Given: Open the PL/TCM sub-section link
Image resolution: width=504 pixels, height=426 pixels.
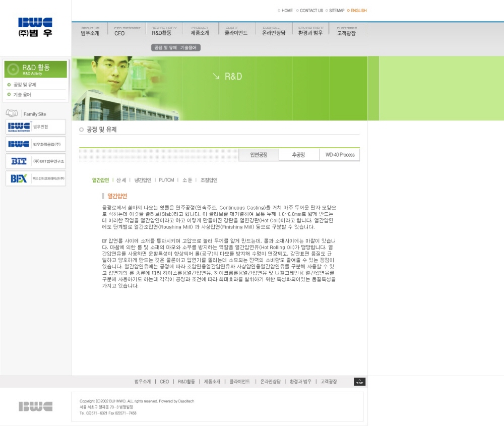Looking at the screenshot, I should 166,180.
